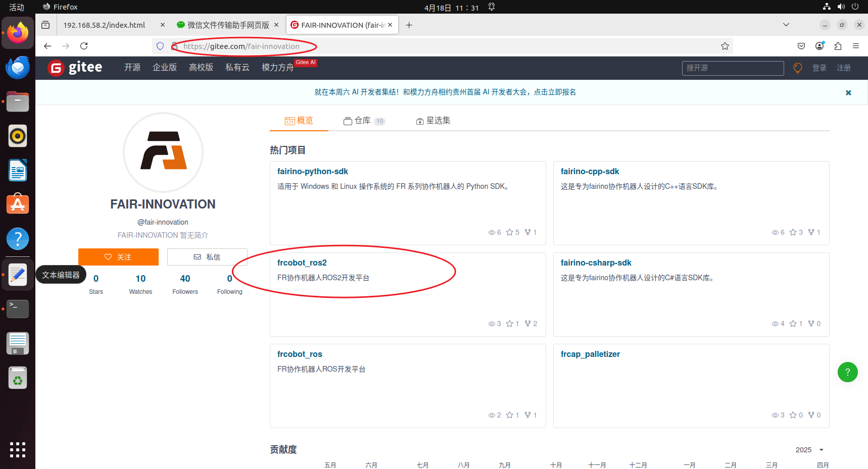Click the 注册 register link

point(844,68)
